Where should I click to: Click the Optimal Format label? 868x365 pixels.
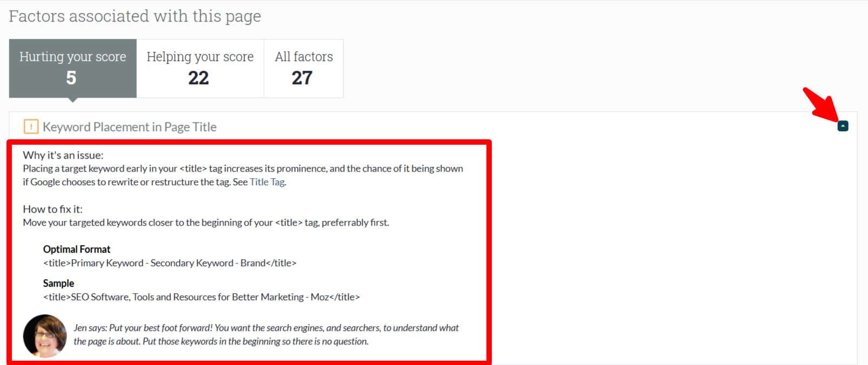(77, 249)
